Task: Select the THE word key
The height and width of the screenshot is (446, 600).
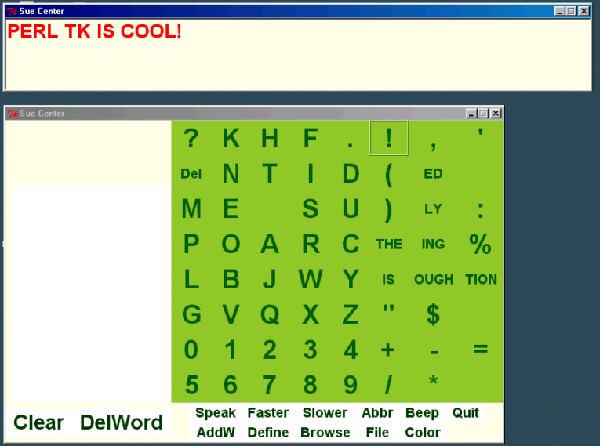Action: [389, 244]
